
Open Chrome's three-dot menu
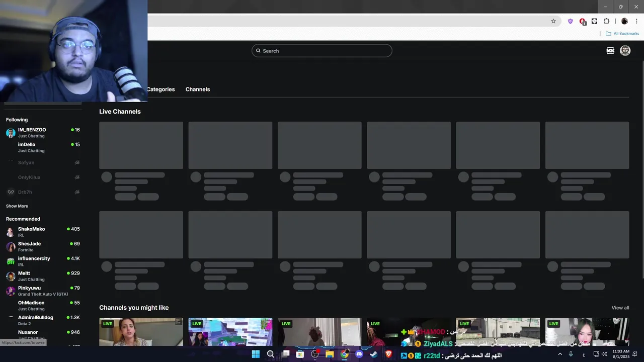636,21
